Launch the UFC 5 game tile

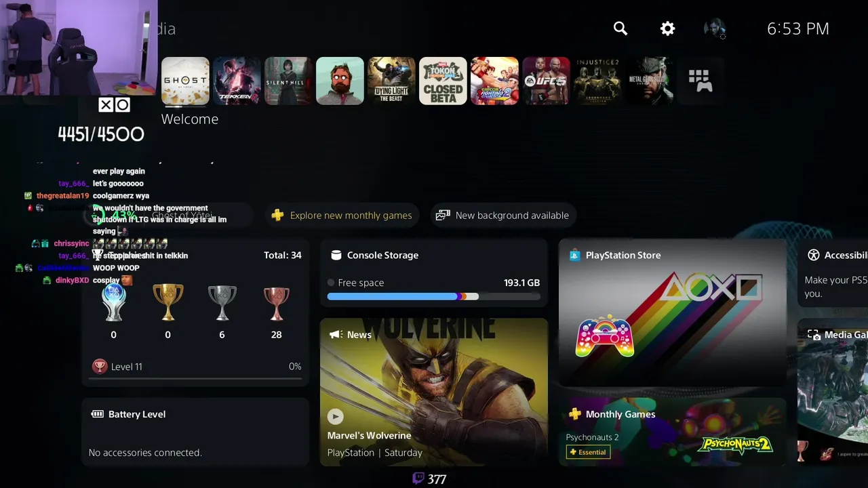pyautogui.click(x=546, y=81)
